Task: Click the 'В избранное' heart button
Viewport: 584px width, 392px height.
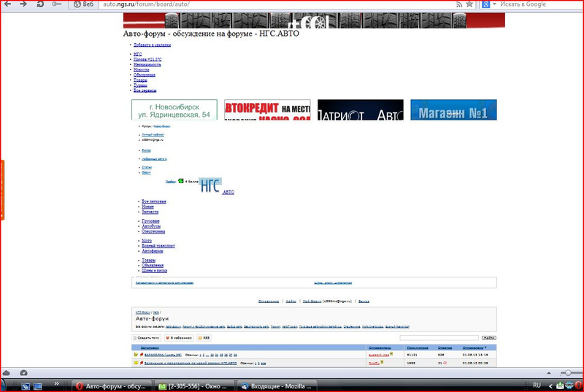Action: pyautogui.click(x=179, y=338)
